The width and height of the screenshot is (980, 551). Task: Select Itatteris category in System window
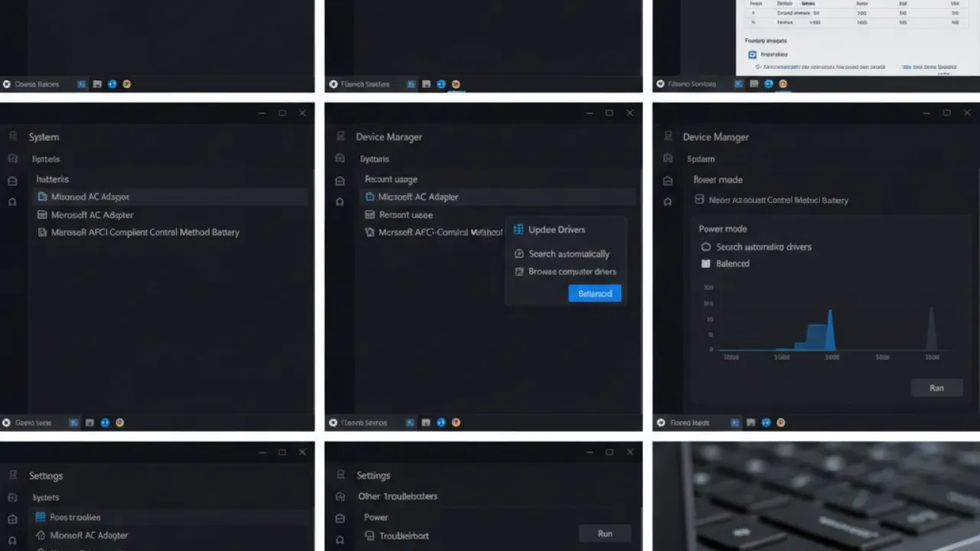[x=53, y=179]
